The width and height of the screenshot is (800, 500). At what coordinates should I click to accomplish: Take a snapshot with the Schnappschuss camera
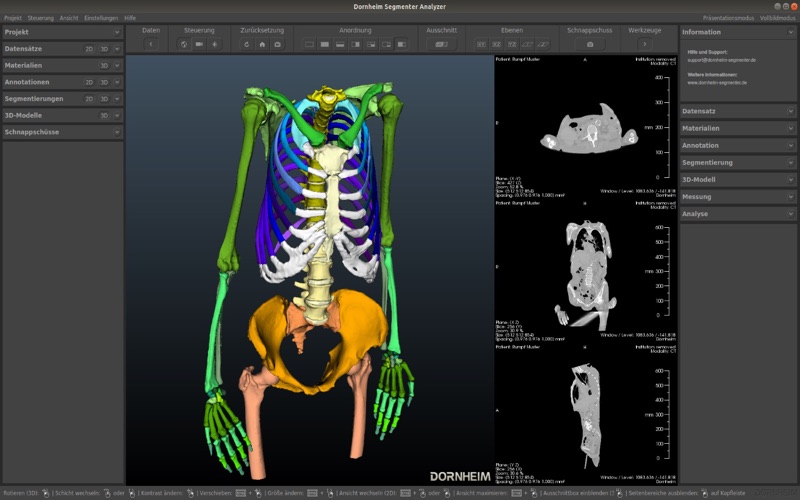[x=590, y=44]
